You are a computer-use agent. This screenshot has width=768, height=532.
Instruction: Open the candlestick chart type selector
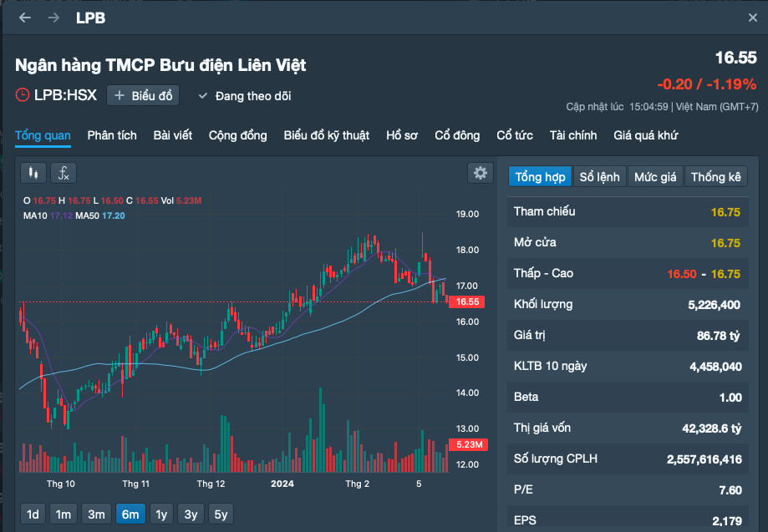coord(33,173)
